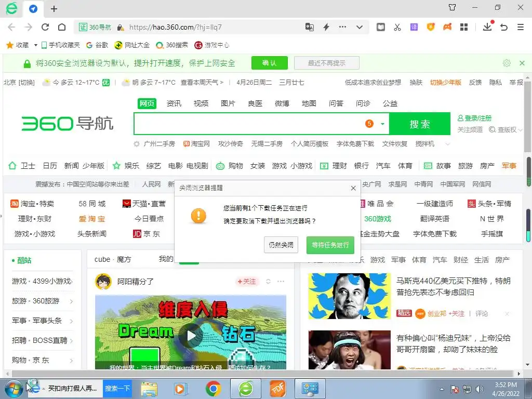Open the Elon Musk news thumbnail
The image size is (532, 399).
pos(350,296)
